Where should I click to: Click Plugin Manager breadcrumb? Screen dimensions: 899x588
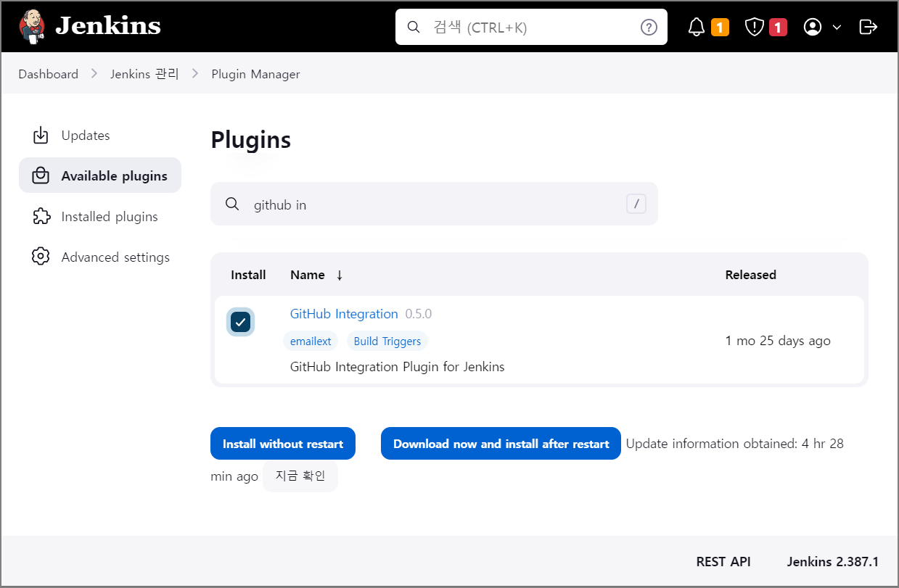click(255, 74)
